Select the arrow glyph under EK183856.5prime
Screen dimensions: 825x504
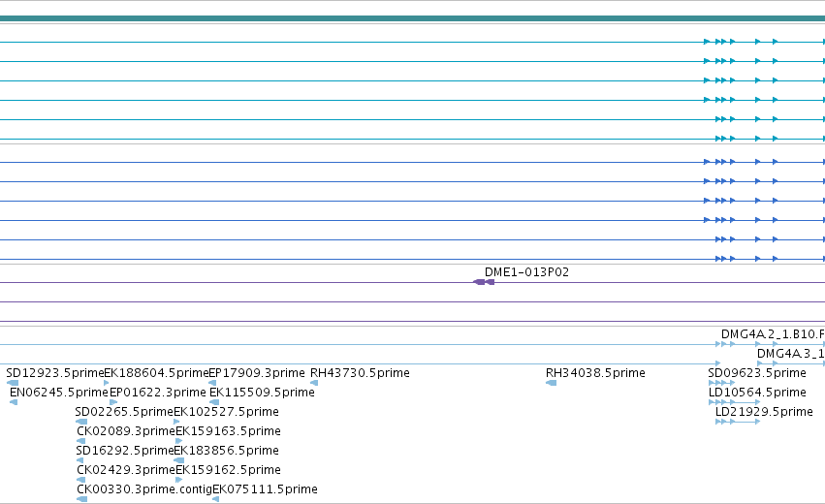coord(179,460)
